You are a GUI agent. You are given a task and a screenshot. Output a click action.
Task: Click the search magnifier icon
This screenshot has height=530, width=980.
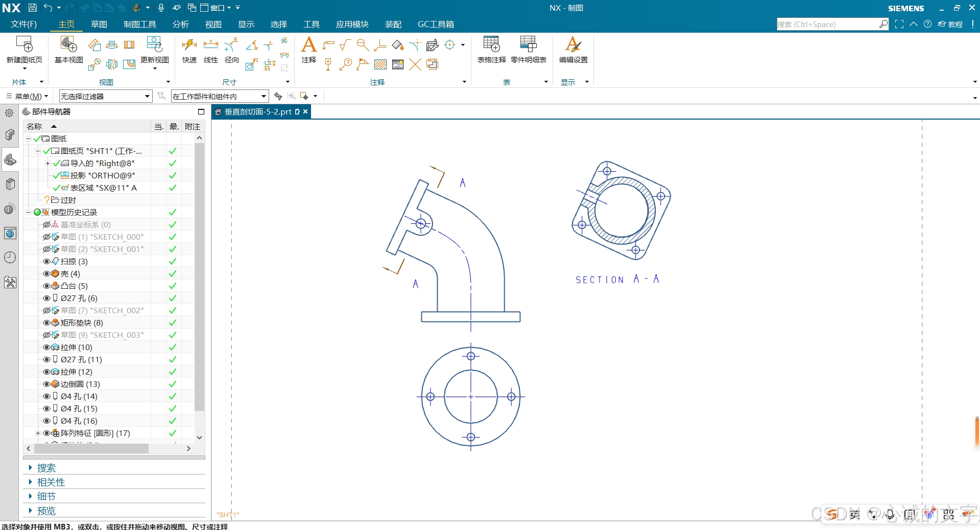coord(883,24)
